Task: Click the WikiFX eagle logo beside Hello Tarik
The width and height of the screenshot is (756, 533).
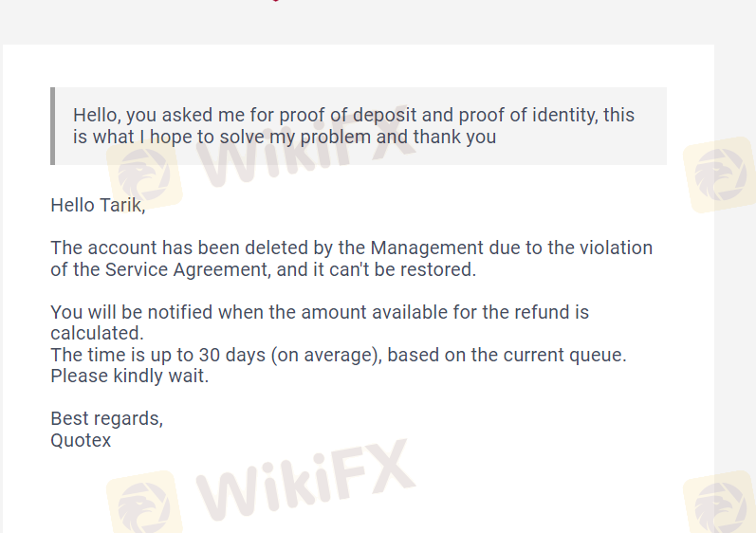Action: (144, 175)
